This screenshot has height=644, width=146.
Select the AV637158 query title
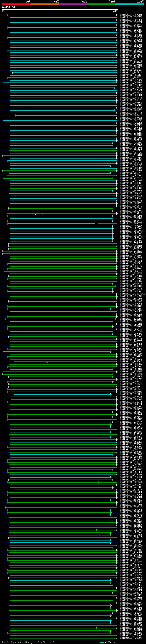[x=8, y=7]
